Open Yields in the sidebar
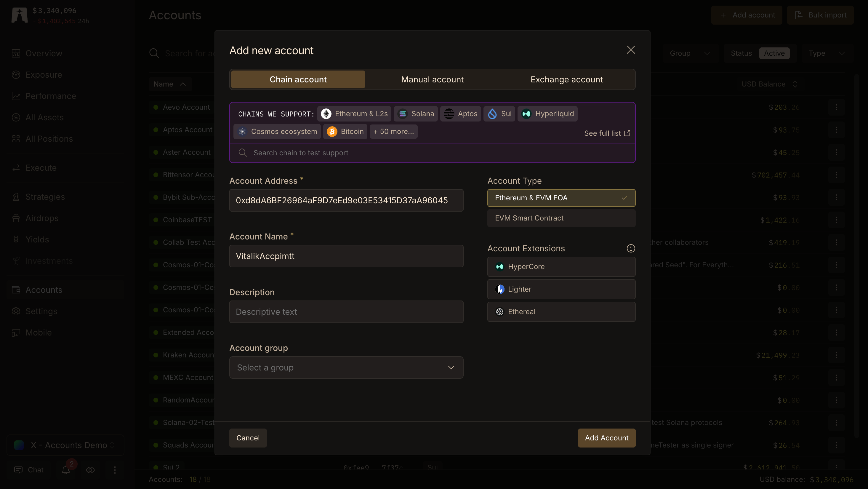This screenshot has height=489, width=868. pyautogui.click(x=65, y=240)
